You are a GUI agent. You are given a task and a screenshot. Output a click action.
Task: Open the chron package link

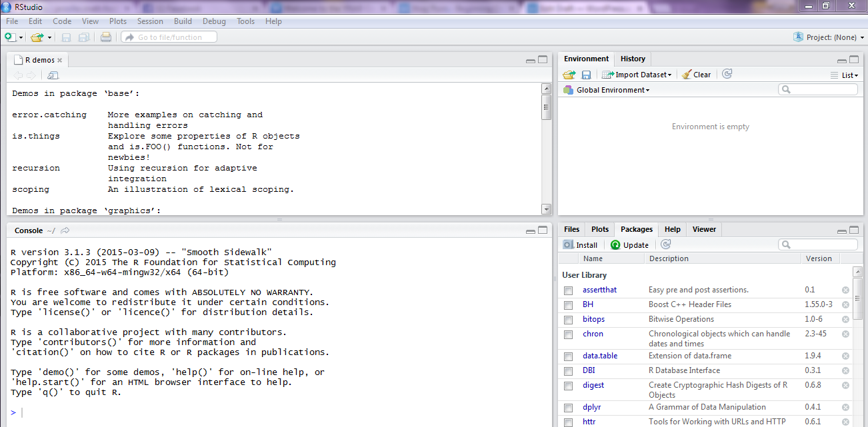pos(593,334)
